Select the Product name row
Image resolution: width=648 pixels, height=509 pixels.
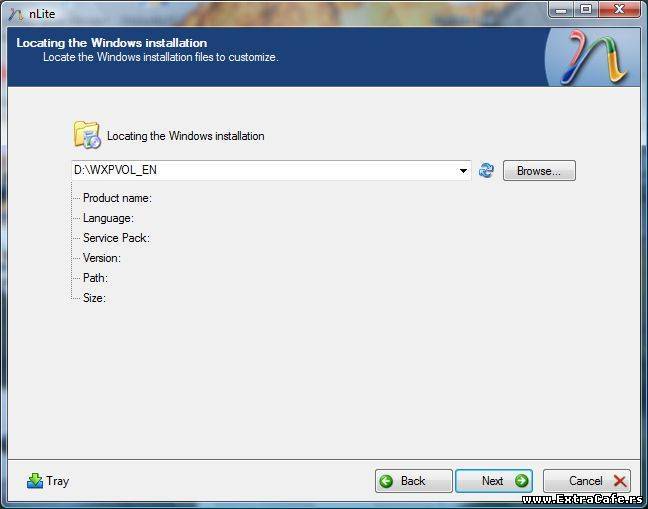coord(116,198)
